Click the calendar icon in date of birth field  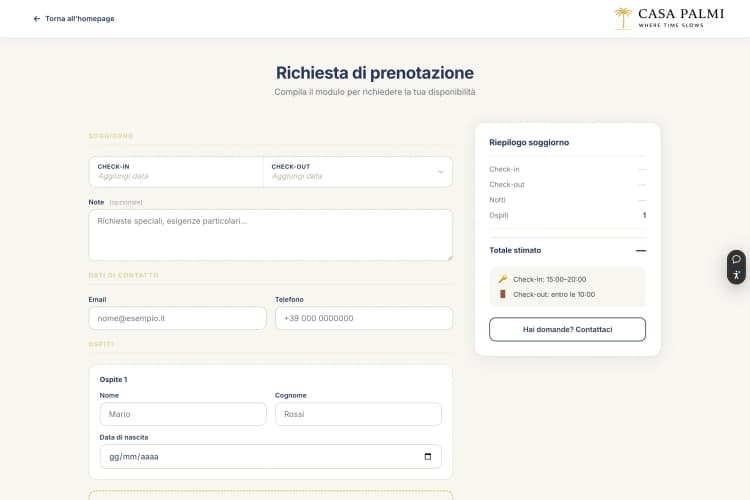428,457
